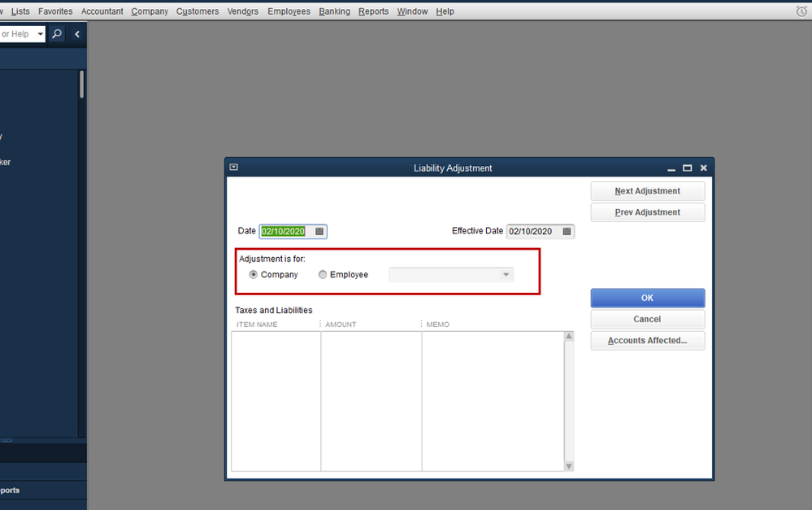Click the Prev Adjustment button
Screen dimensions: 812x510
point(647,212)
